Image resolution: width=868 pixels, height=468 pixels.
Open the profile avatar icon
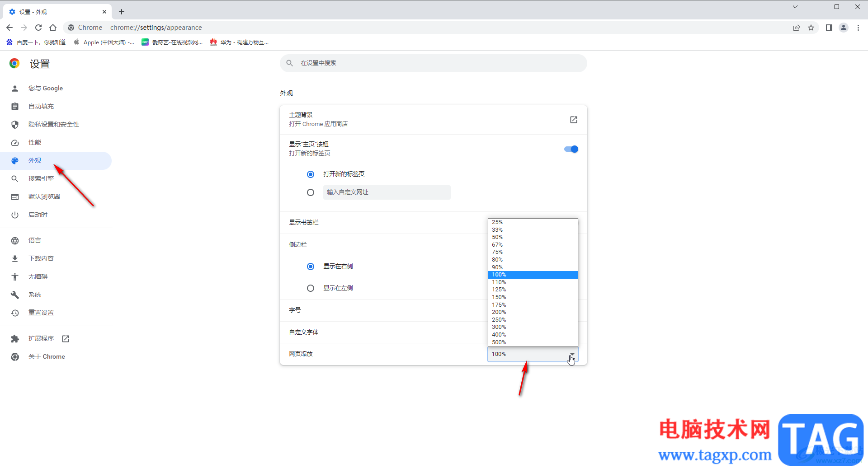point(844,28)
